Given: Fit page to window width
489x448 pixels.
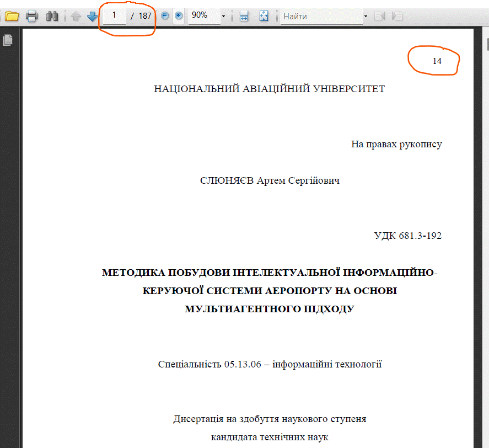Looking at the screenshot, I should [244, 16].
